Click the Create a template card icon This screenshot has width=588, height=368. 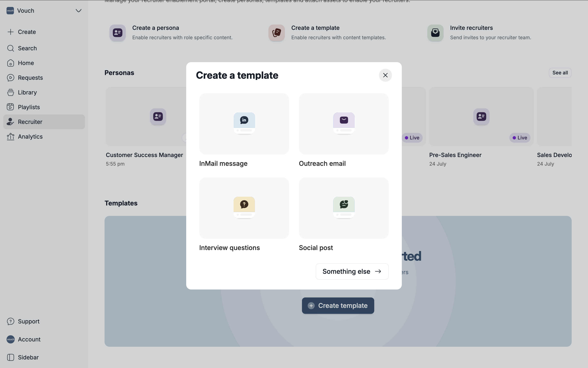point(276,33)
